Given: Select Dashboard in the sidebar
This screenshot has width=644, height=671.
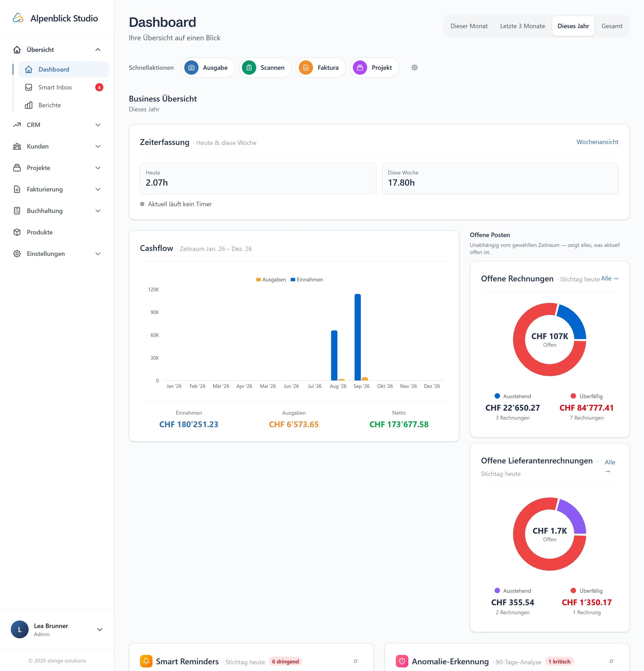Looking at the screenshot, I should coord(64,70).
